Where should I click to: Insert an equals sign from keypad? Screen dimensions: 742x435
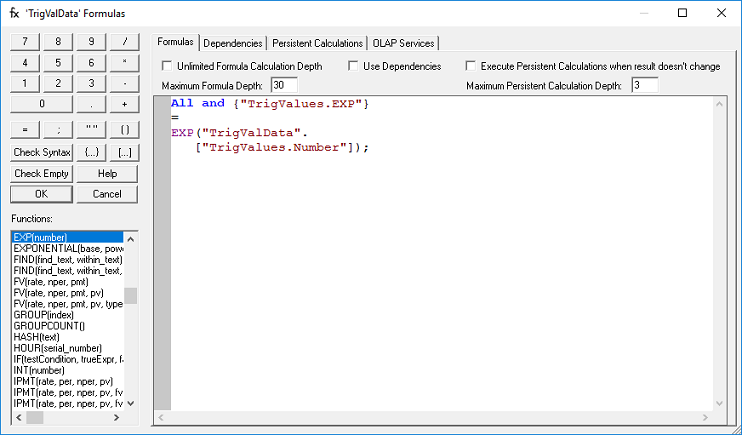(x=26, y=130)
